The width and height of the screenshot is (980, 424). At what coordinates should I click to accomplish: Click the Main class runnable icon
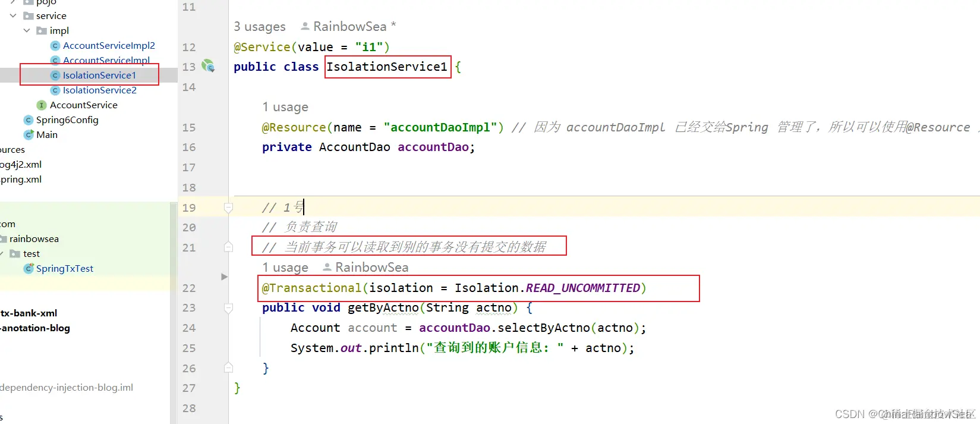coord(28,135)
